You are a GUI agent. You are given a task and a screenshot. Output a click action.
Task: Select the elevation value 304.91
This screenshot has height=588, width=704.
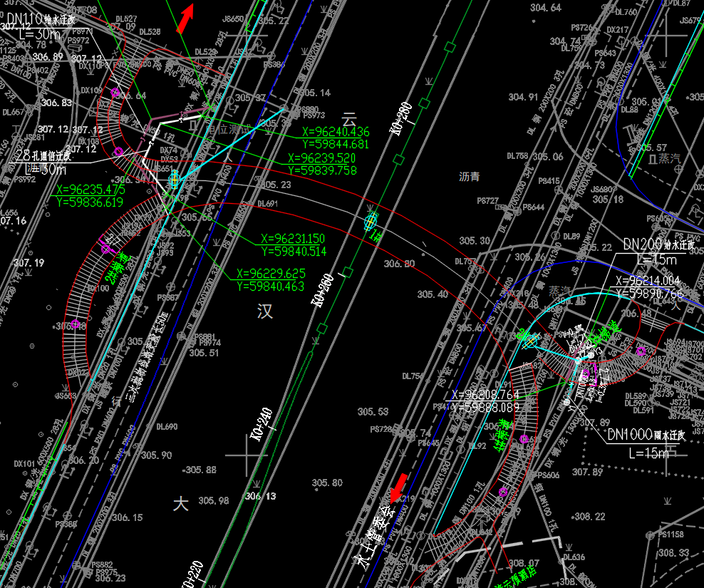[523, 97]
